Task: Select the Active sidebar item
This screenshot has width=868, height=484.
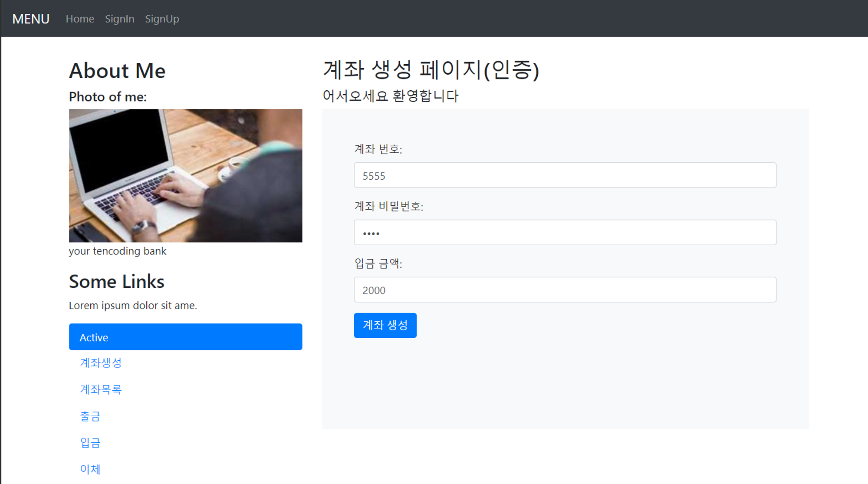Action: coord(185,337)
